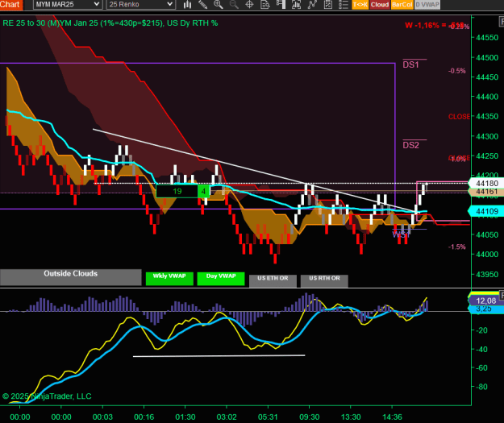
Task: Click the bright green box showing 4
Action: click(x=203, y=192)
